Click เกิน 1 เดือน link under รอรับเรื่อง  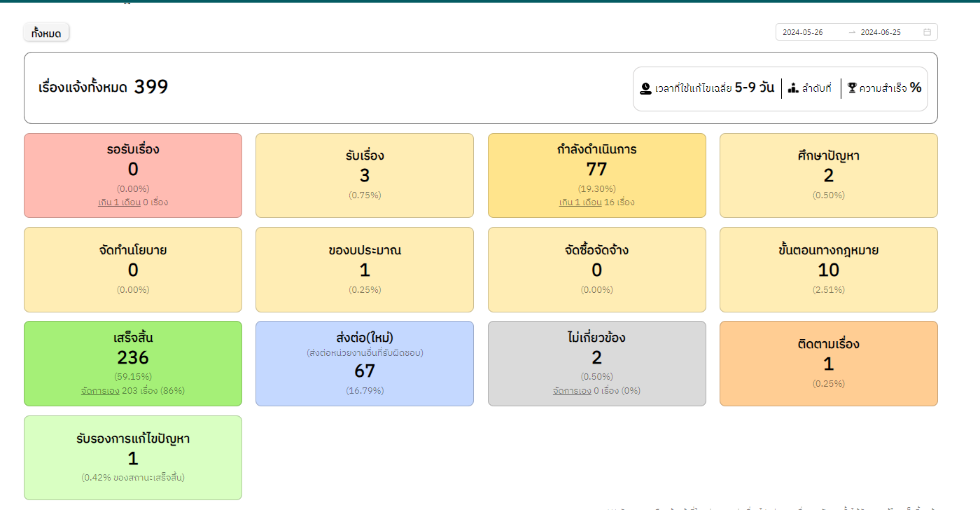click(119, 202)
